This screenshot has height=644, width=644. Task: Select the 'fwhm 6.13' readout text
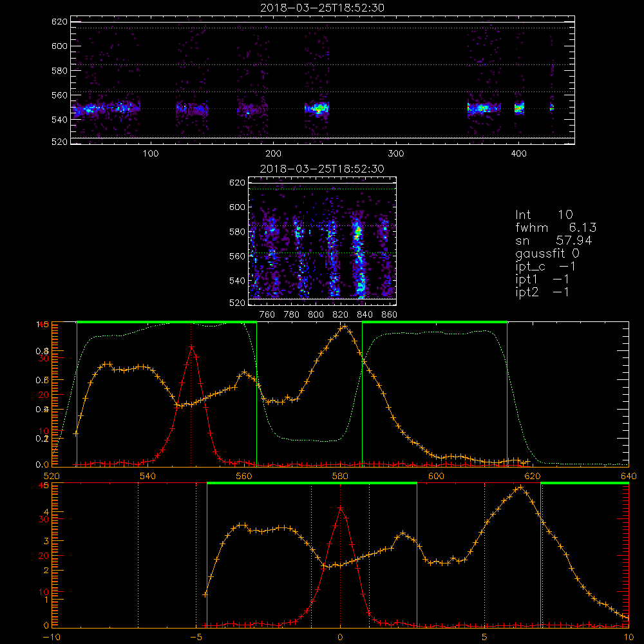click(556, 227)
